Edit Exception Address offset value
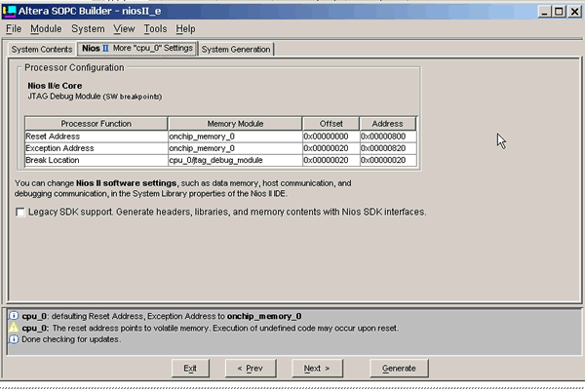The image size is (585, 392). pyautogui.click(x=331, y=148)
